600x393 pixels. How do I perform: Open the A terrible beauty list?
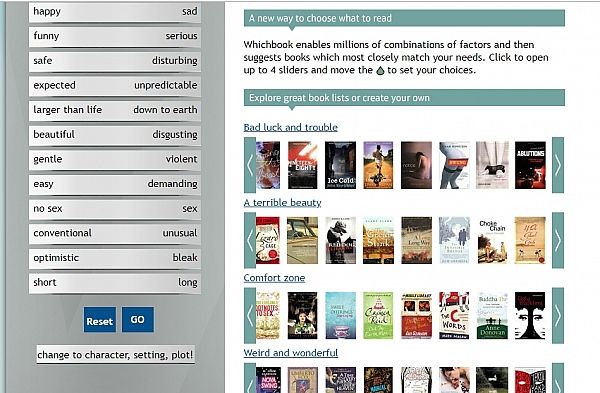pyautogui.click(x=282, y=202)
